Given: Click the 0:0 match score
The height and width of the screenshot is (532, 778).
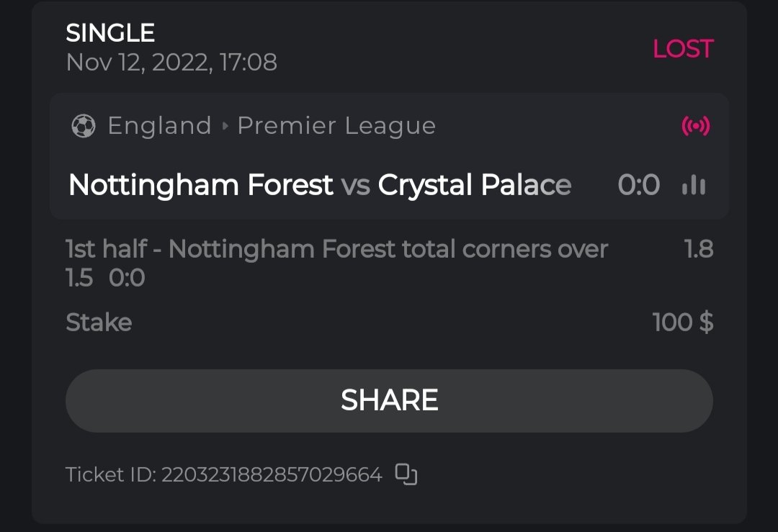Looking at the screenshot, I should pyautogui.click(x=638, y=186).
